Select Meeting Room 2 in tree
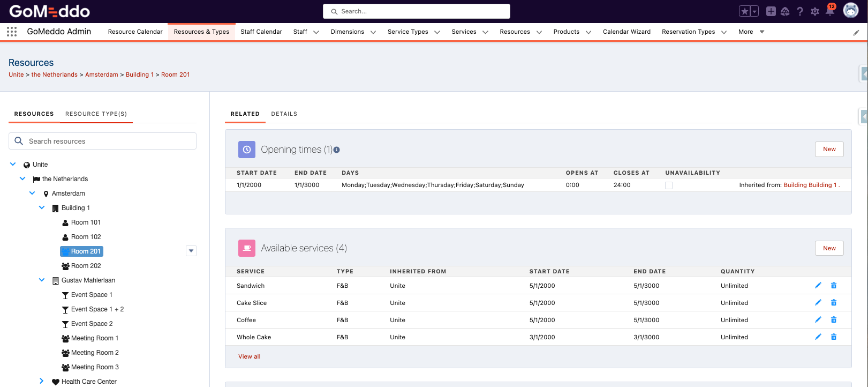Screen dimensions: 868x387 tap(95, 353)
